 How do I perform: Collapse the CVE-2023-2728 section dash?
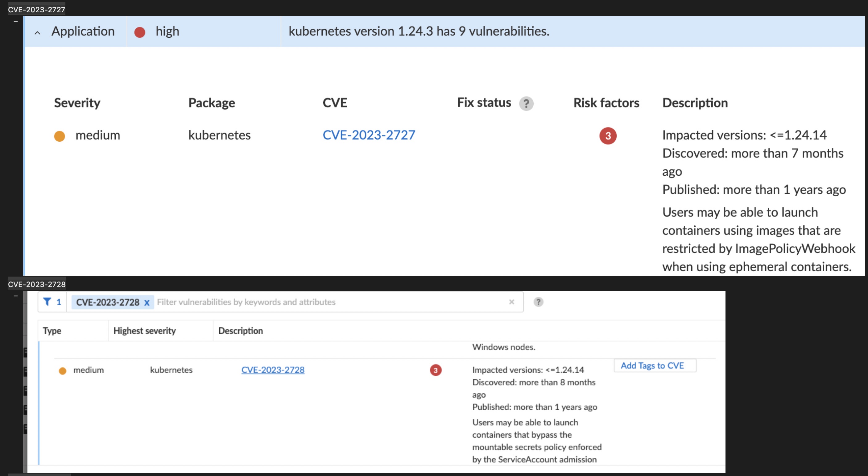[15, 296]
